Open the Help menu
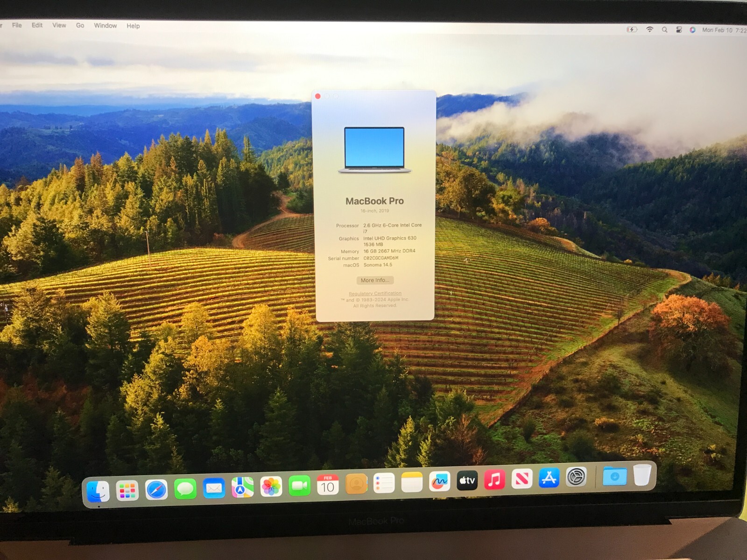This screenshot has width=747, height=560. (x=133, y=26)
